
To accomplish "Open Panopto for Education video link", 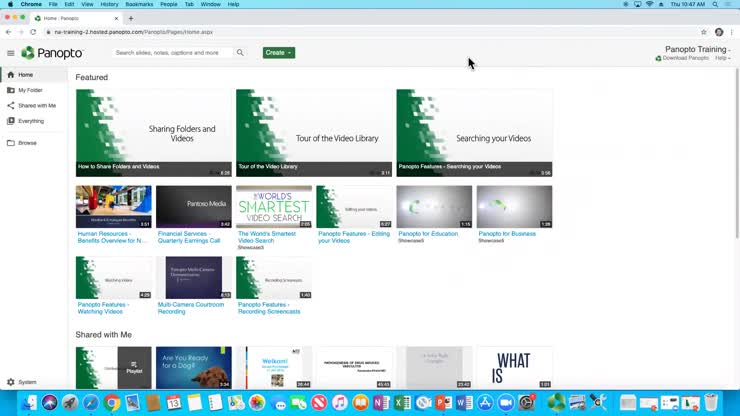I will 428,234.
